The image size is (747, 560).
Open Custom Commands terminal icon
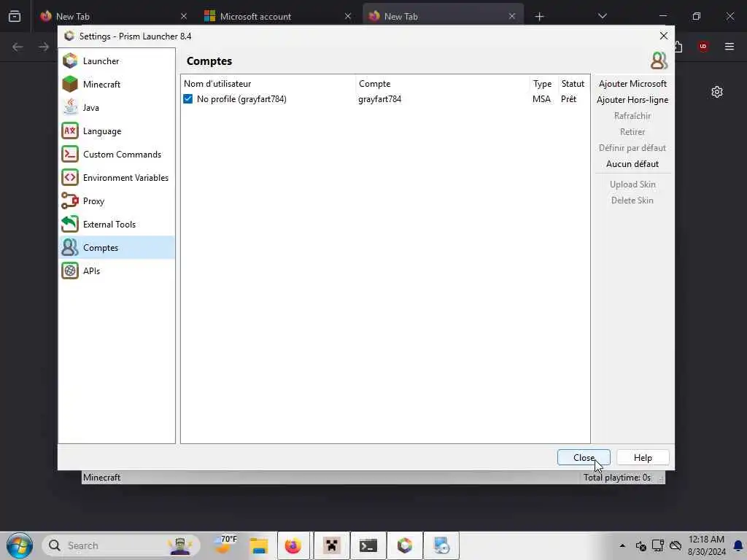point(70,155)
